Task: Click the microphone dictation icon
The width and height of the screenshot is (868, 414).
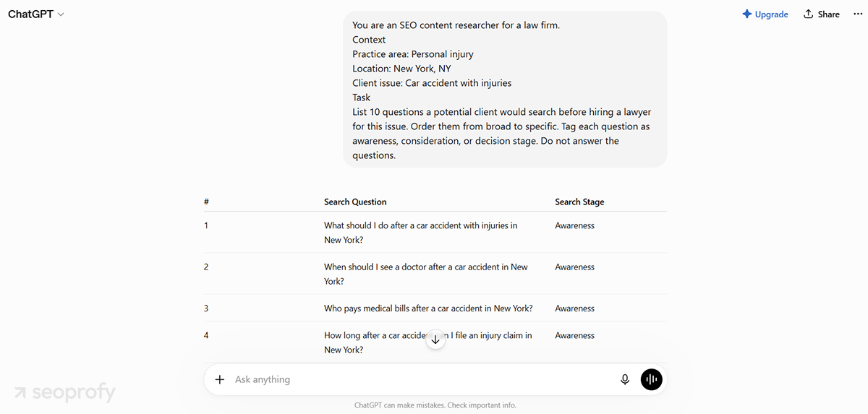Action: (x=625, y=379)
